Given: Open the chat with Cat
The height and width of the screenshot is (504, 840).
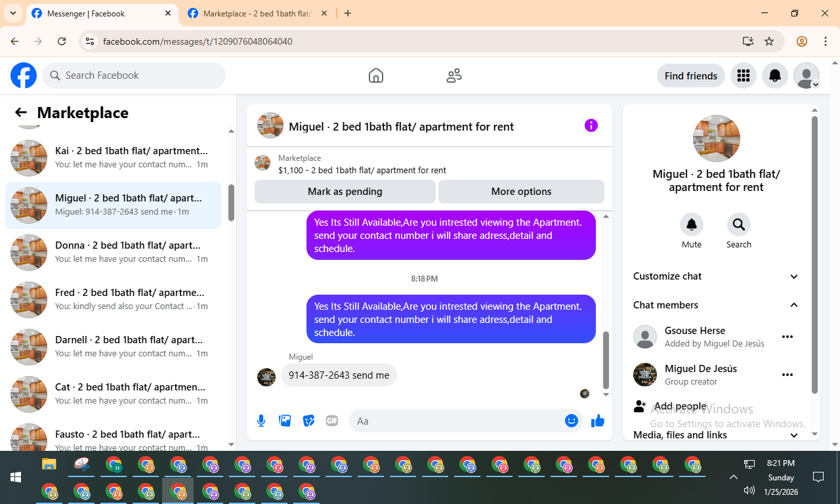Looking at the screenshot, I should click(113, 394).
